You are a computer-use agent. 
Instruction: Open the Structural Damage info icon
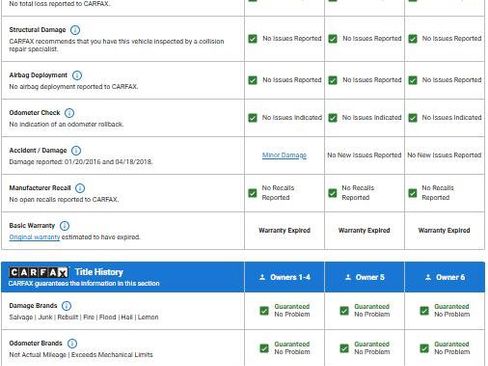tap(75, 30)
